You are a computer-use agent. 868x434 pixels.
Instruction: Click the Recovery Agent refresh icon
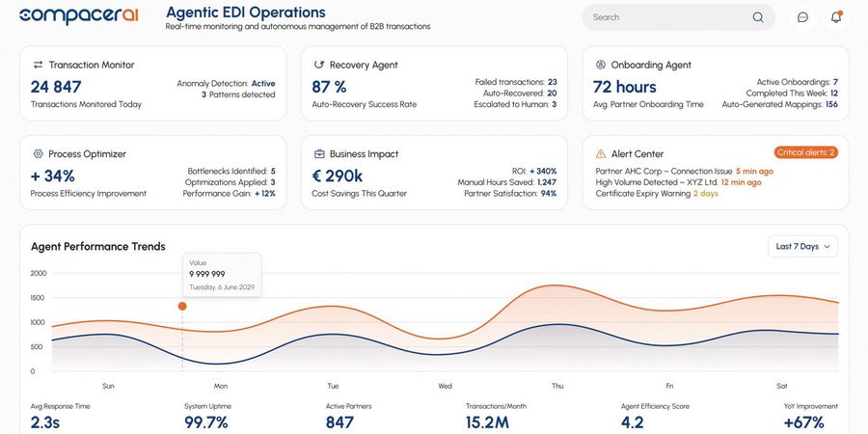318,65
